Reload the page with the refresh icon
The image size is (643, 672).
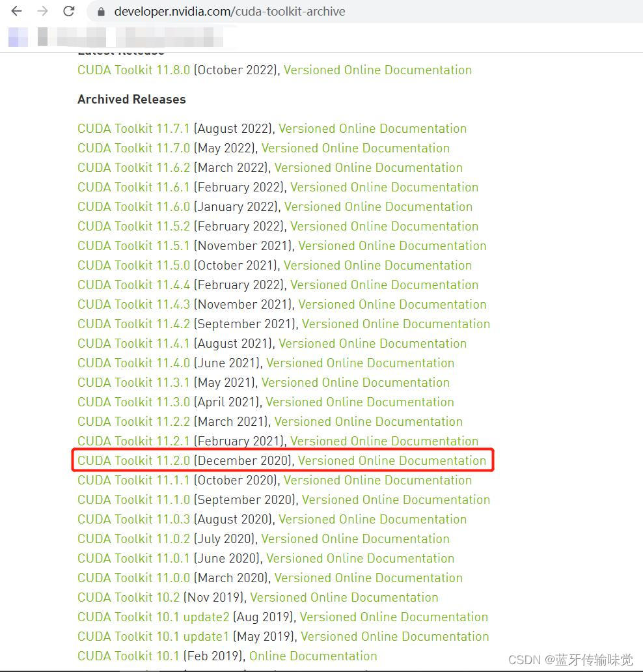69,11
